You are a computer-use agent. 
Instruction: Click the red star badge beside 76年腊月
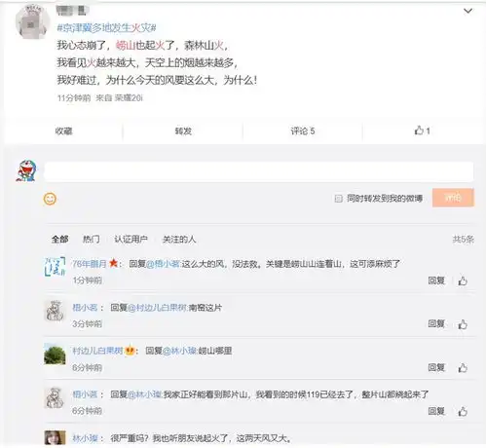click(113, 263)
